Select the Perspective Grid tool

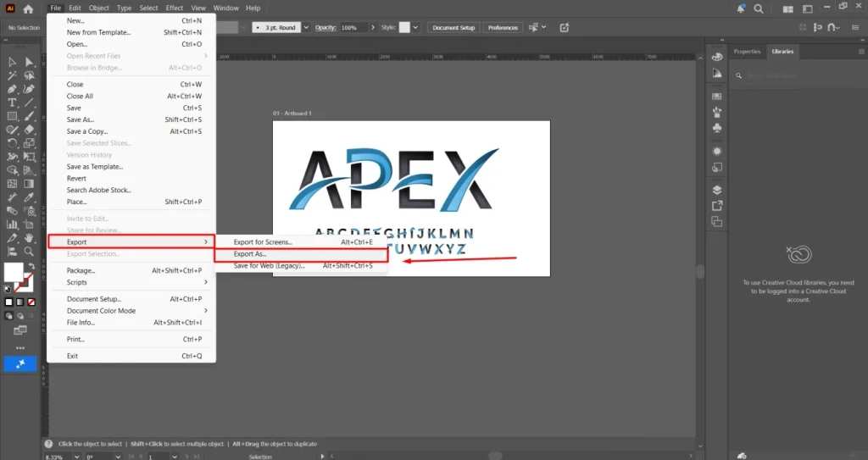30,170
